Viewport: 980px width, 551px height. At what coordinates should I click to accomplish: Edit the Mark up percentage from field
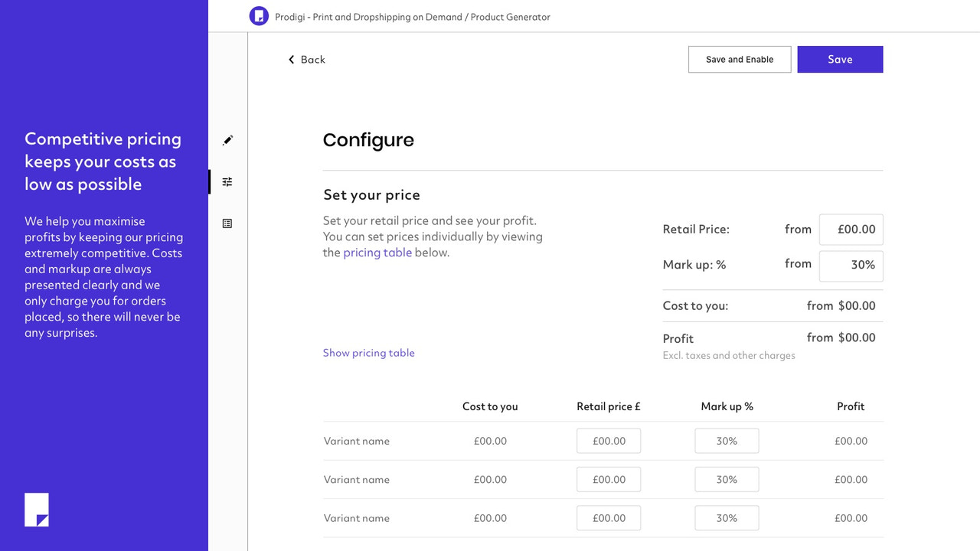[851, 266]
